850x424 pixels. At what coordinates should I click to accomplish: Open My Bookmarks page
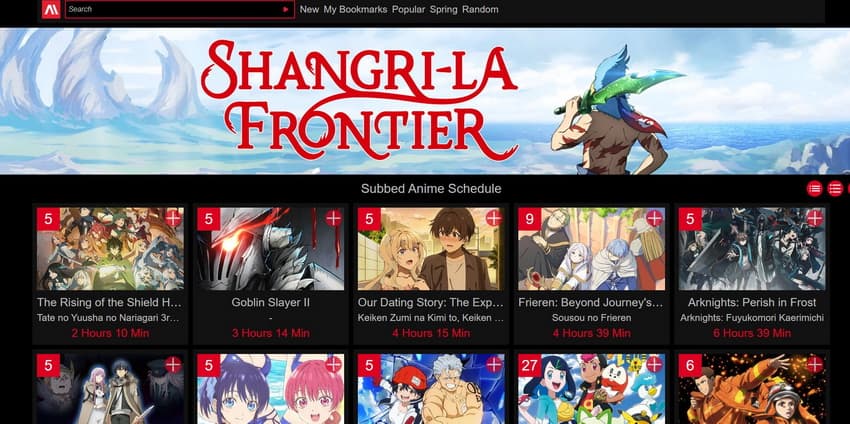tap(356, 9)
